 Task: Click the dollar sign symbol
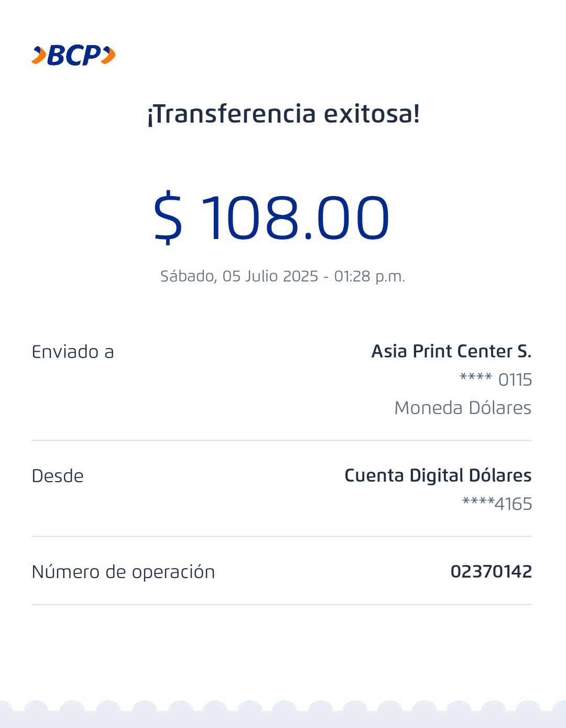pyautogui.click(x=168, y=218)
